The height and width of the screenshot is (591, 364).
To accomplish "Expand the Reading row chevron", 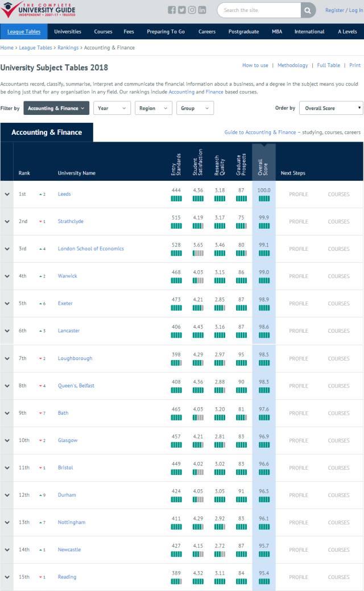I will pyautogui.click(x=7, y=577).
